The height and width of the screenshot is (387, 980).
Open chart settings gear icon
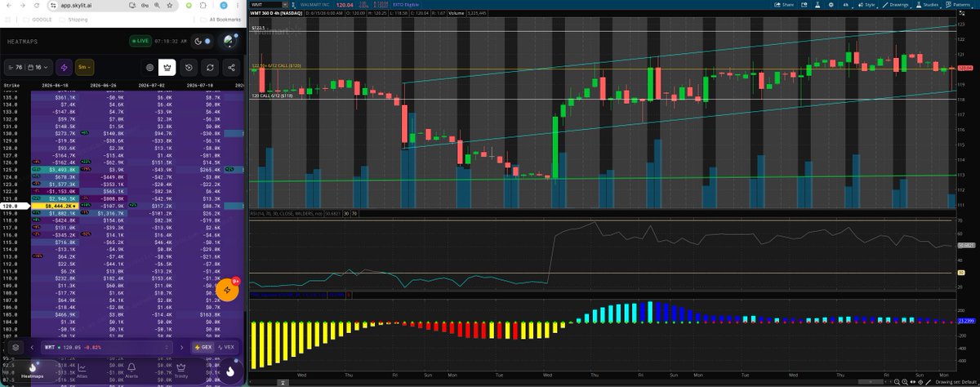tap(831, 5)
